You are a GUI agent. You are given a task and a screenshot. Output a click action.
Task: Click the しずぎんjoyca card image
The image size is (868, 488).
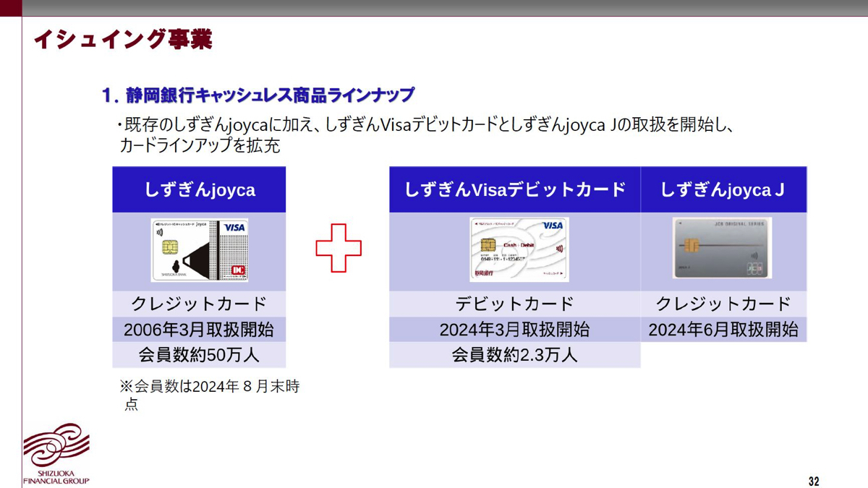click(x=200, y=250)
